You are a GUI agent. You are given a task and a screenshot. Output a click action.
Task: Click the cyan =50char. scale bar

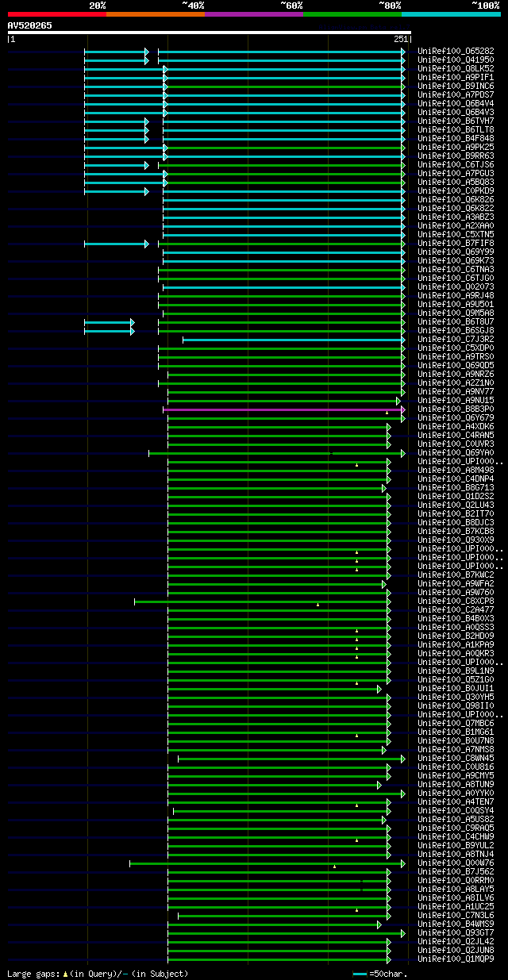pyautogui.click(x=360, y=973)
